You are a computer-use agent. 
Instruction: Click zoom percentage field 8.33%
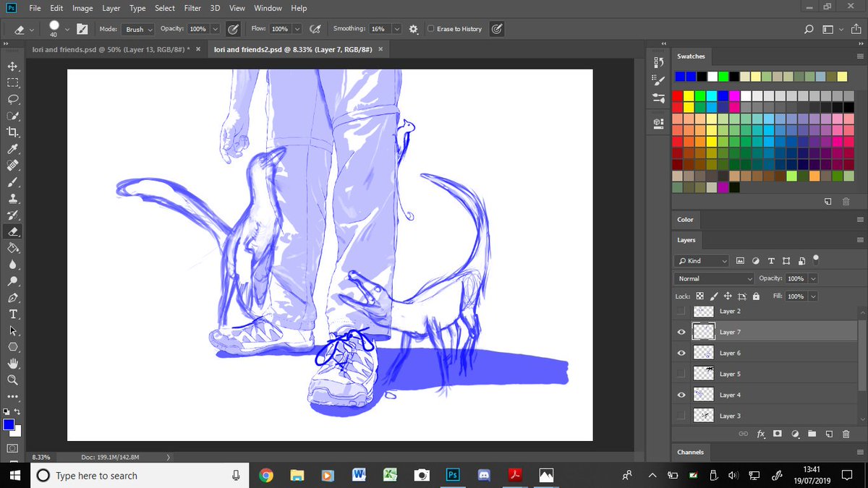point(42,457)
